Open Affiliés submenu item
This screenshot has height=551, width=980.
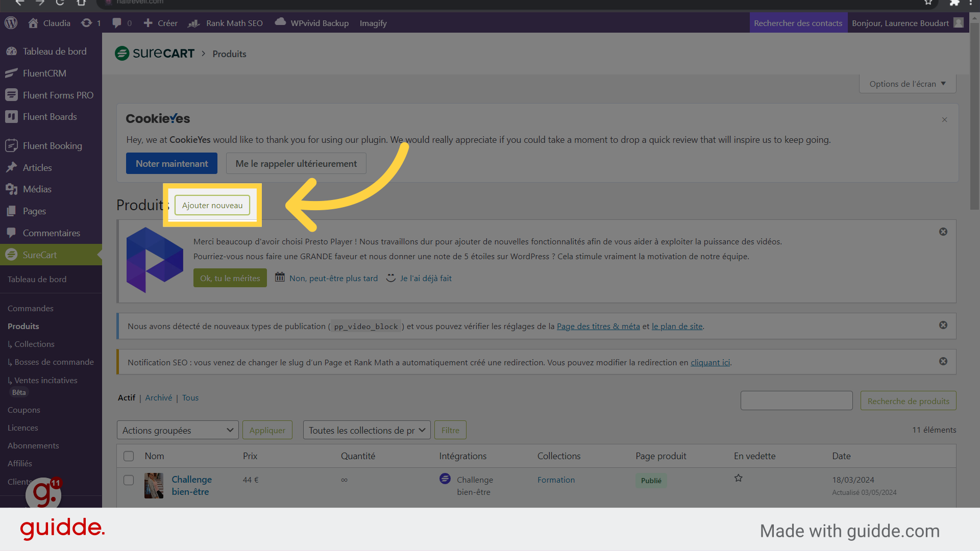(19, 463)
